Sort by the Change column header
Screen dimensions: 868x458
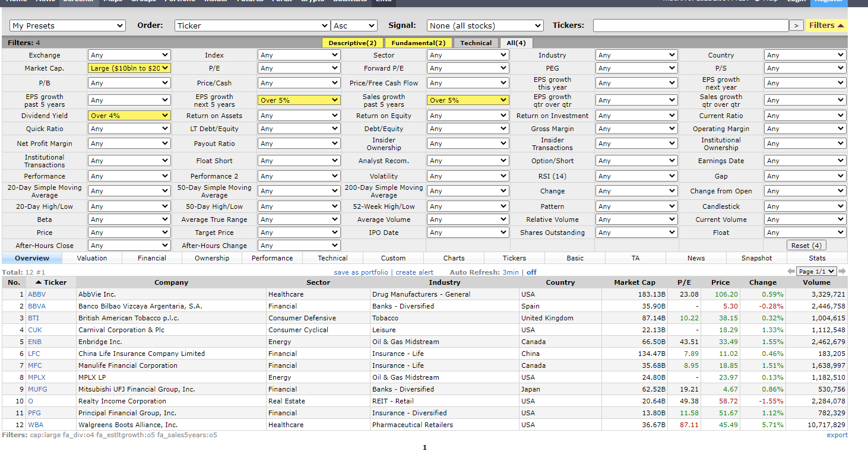pos(763,282)
